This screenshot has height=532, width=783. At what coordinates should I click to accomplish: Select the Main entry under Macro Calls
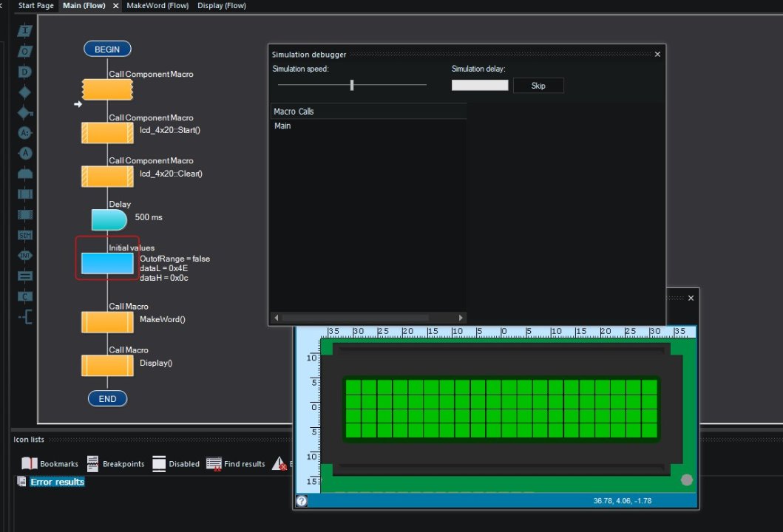(282, 126)
